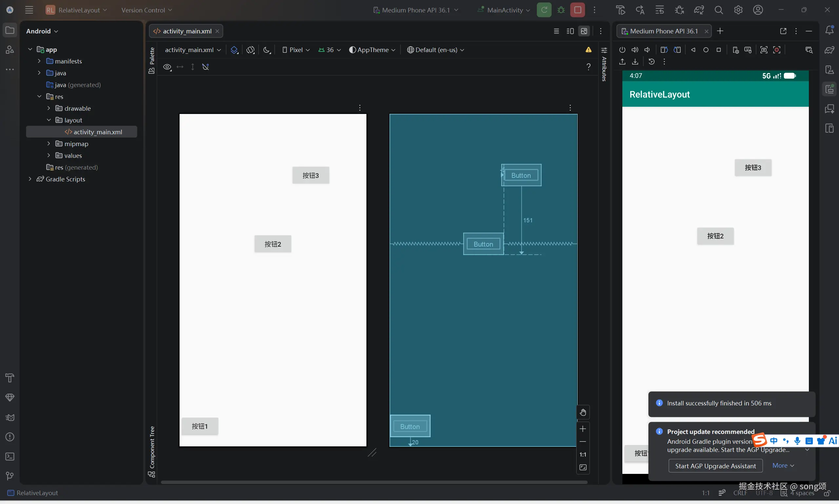Select the pan hand tool
The width and height of the screenshot is (839, 504).
(583, 412)
